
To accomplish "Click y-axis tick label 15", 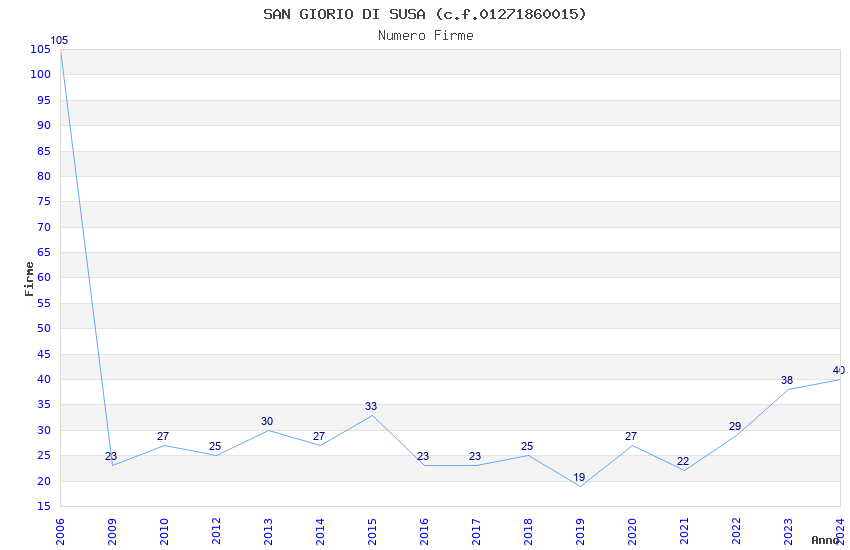I will (43, 507).
